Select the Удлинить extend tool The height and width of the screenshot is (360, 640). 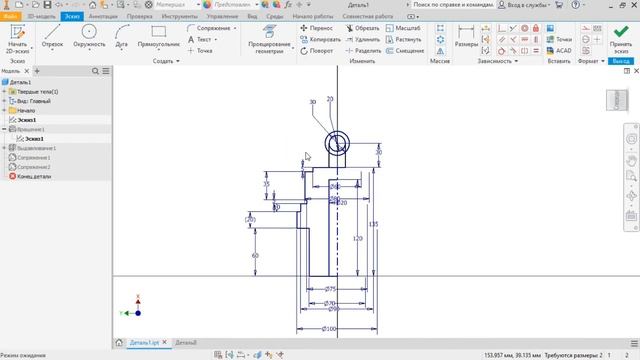[362, 40]
